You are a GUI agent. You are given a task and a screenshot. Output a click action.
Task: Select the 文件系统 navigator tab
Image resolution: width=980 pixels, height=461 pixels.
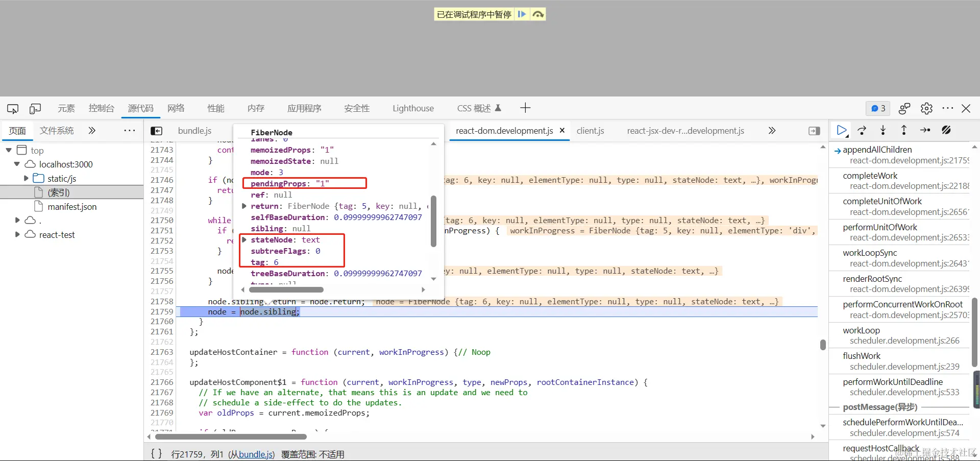(x=57, y=131)
